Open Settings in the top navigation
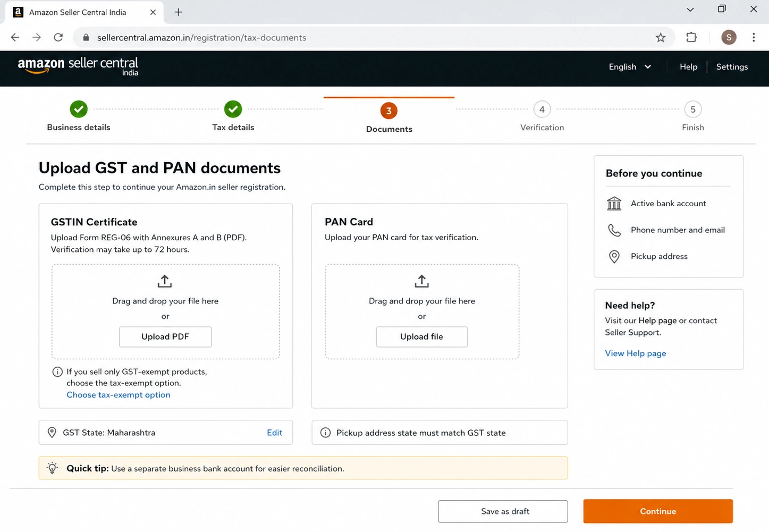769x532 pixels. [x=732, y=66]
